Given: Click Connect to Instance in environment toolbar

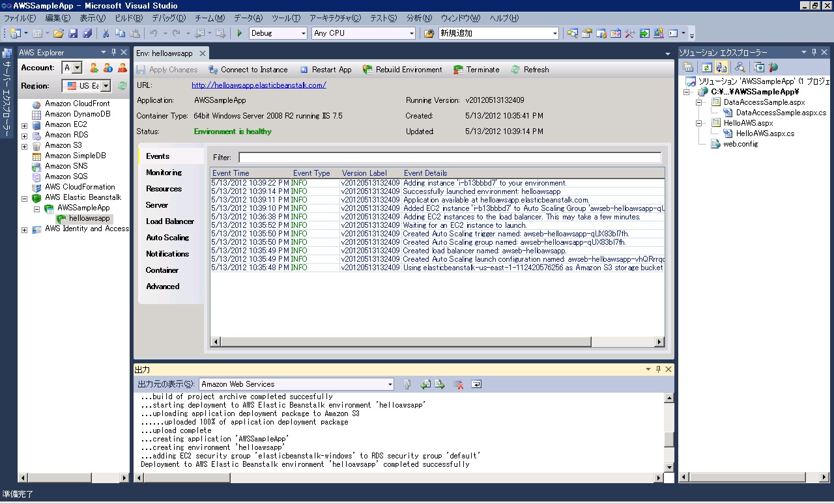Looking at the screenshot, I should pos(248,70).
